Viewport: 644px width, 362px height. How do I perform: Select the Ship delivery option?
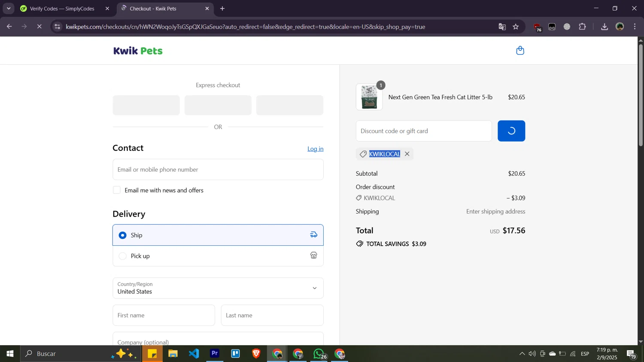218,235
